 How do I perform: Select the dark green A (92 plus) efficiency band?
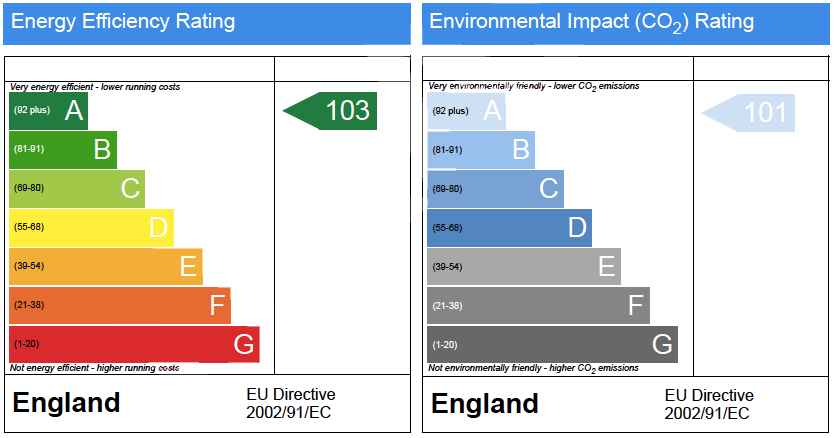pyautogui.click(x=48, y=111)
